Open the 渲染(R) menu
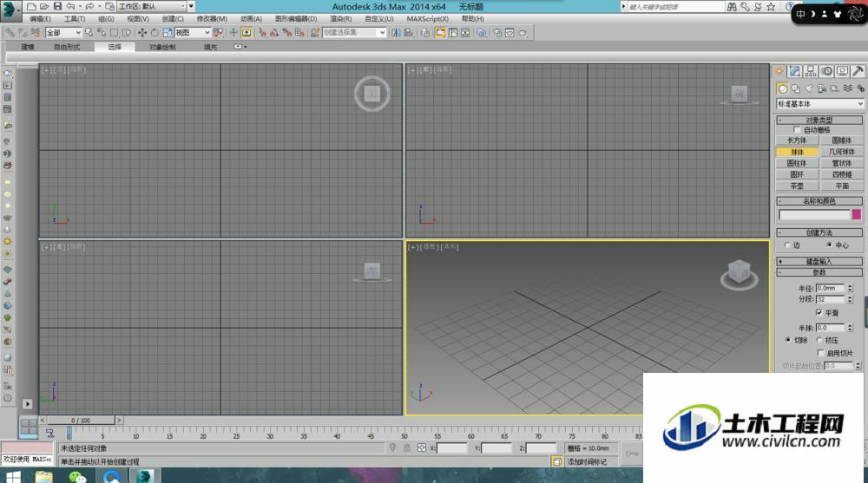 tap(341, 19)
